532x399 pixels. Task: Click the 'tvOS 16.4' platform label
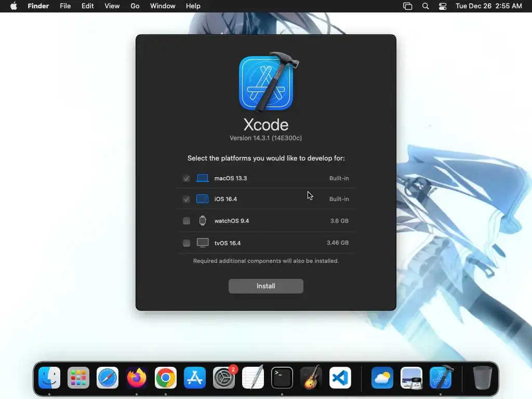pyautogui.click(x=228, y=243)
